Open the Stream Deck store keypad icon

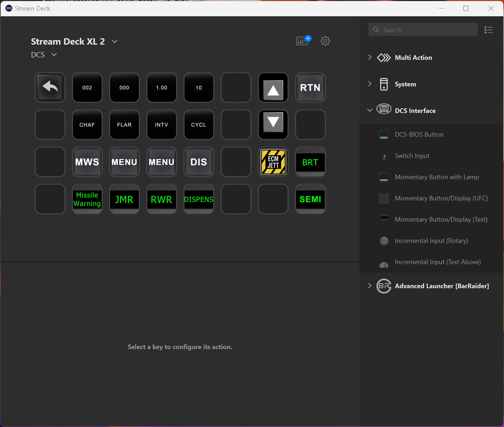point(303,41)
